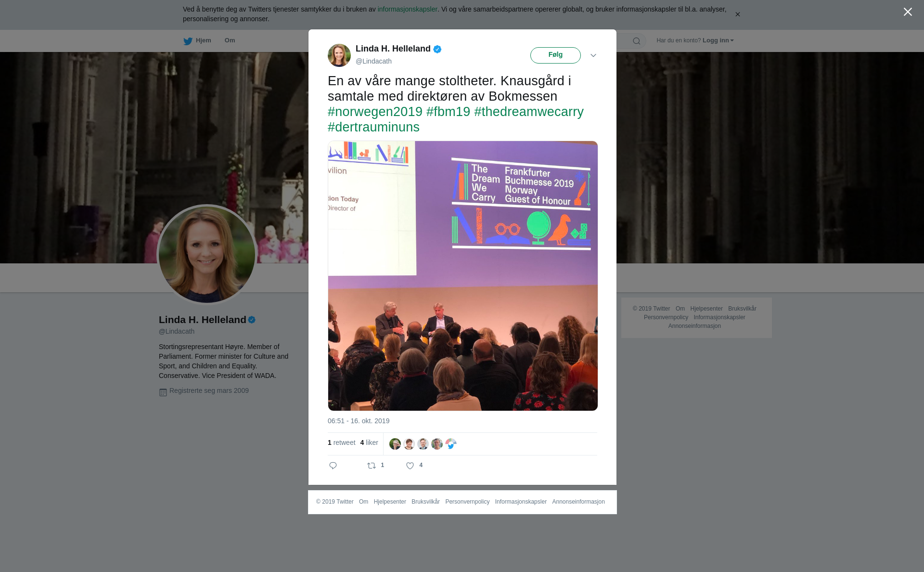This screenshot has width=924, height=572.
Task: Expand the tweet options chevron beside Følg
Action: 593,55
